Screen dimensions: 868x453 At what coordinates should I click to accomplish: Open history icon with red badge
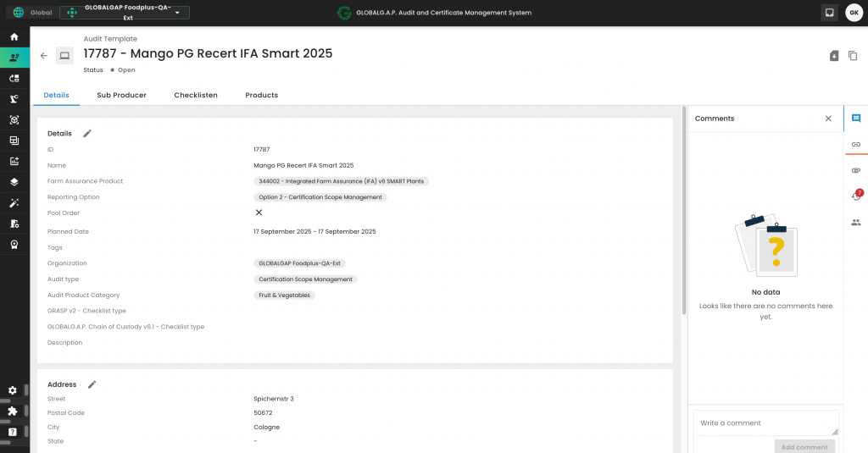pyautogui.click(x=856, y=196)
